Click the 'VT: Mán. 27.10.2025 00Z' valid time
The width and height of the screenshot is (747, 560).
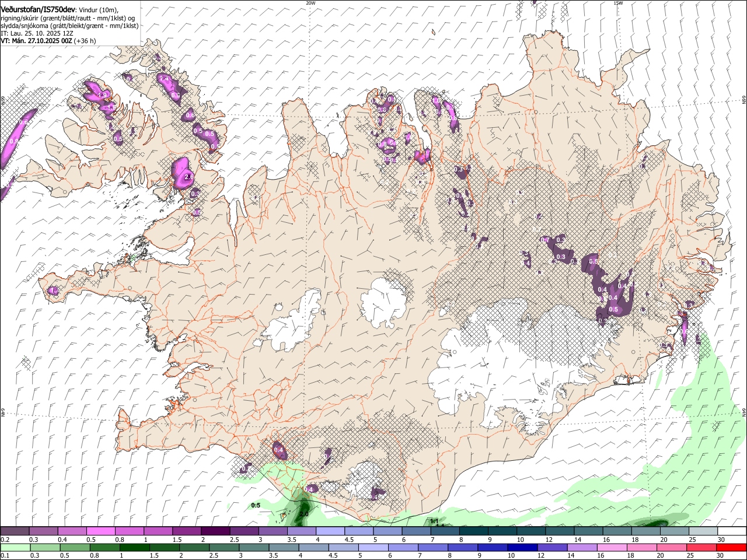click(36, 41)
